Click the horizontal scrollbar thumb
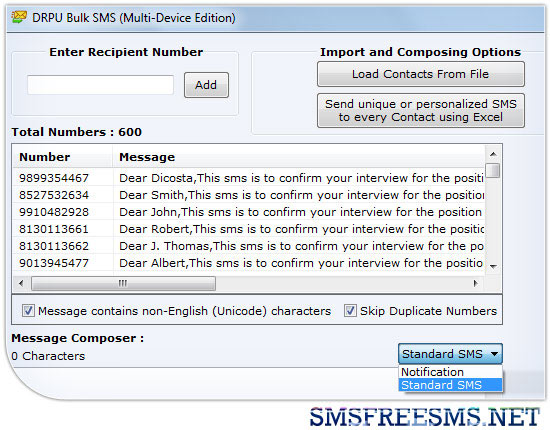 [x=123, y=283]
